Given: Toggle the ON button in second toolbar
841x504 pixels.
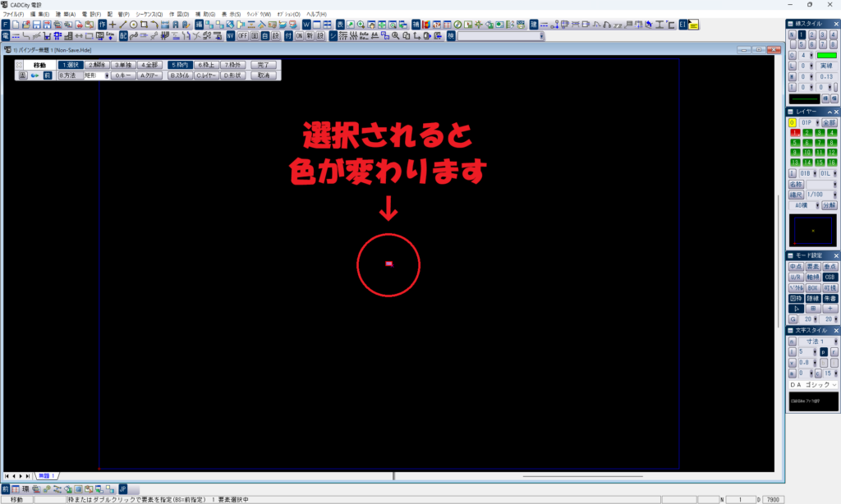Looking at the screenshot, I should (299, 36).
